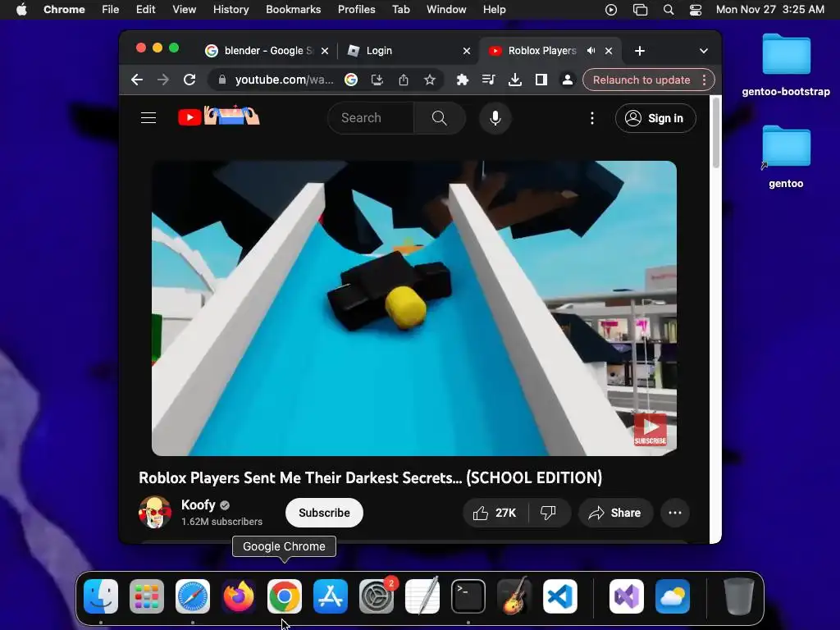Open Safari from the Dock
Viewport: 840px width, 630px height.
tap(193, 596)
